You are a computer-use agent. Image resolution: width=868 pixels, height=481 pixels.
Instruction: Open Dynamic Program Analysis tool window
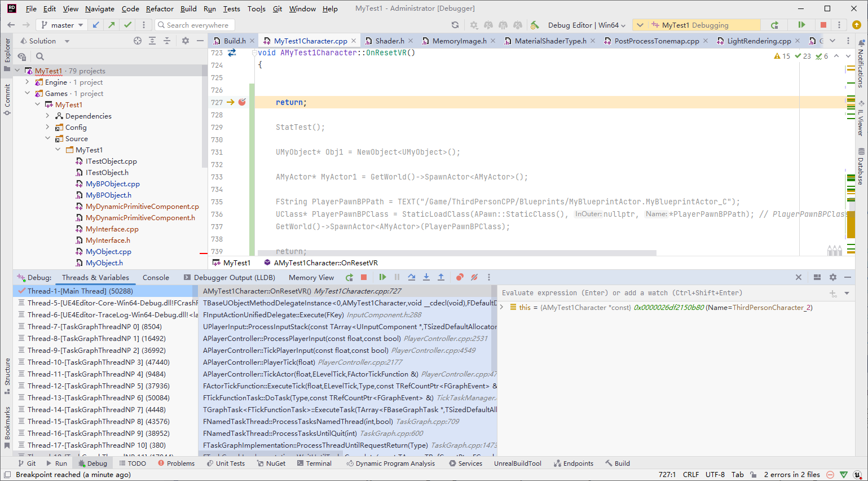391,463
